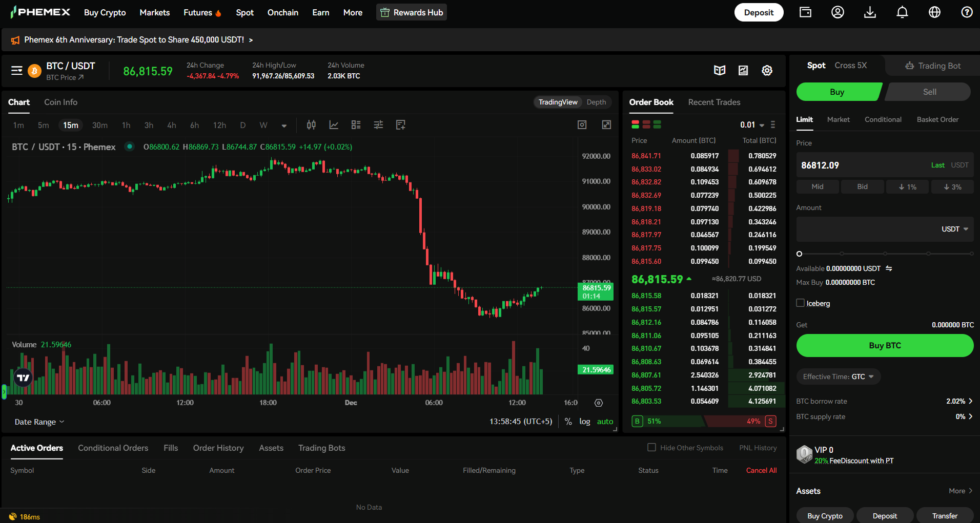Open the language globe icon
This screenshot has height=523, width=980.
934,12
